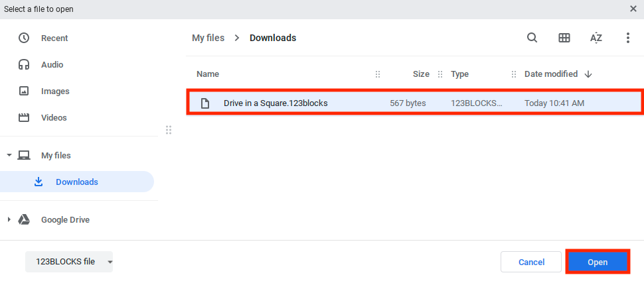Open the 123BLOCKS file type dropdown

coord(69,262)
